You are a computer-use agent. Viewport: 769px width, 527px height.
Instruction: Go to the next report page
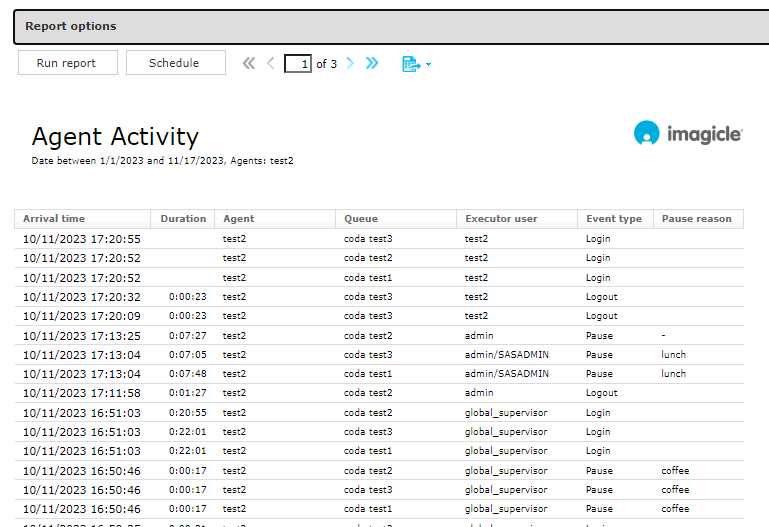350,63
